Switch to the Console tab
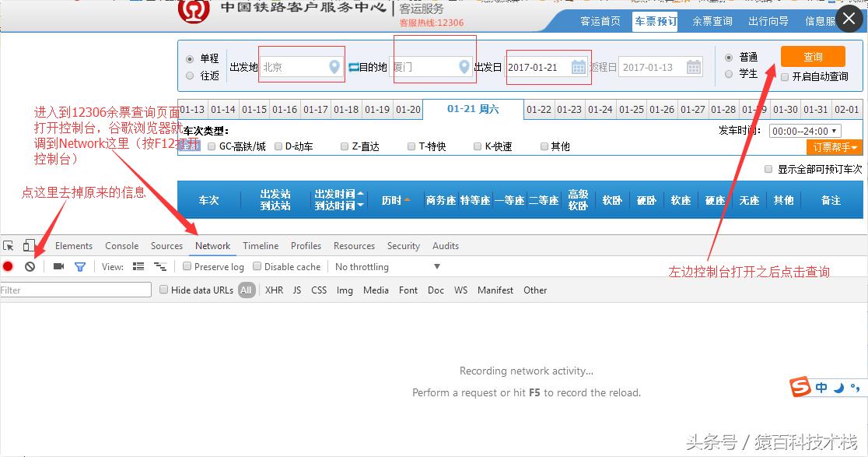The image size is (868, 457). click(121, 245)
